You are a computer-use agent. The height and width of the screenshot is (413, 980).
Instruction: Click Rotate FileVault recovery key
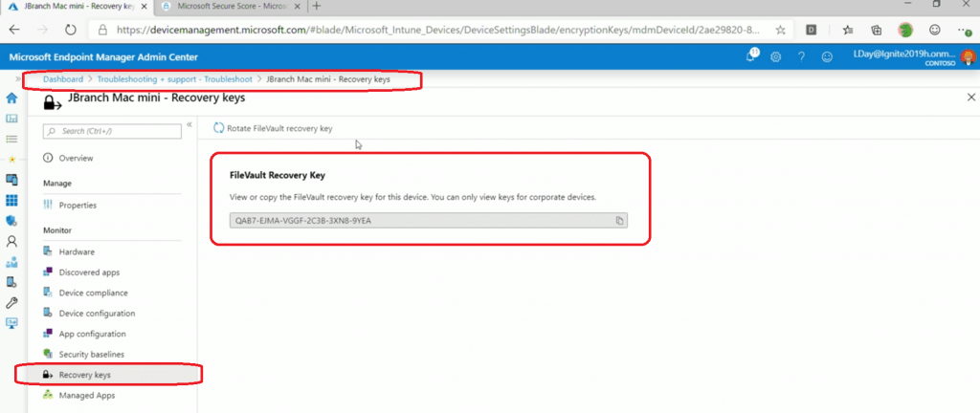[x=273, y=128]
